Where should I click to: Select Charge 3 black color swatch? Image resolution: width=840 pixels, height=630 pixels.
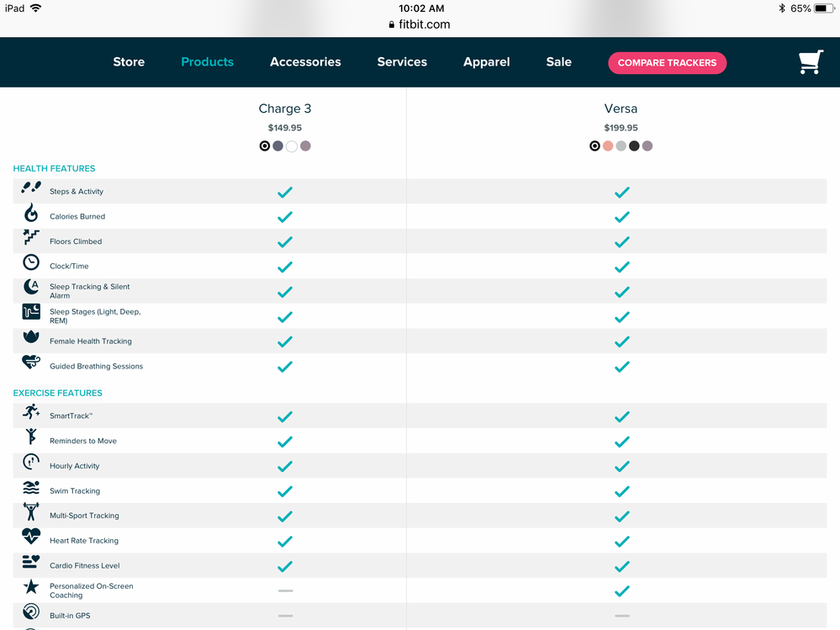click(x=265, y=146)
